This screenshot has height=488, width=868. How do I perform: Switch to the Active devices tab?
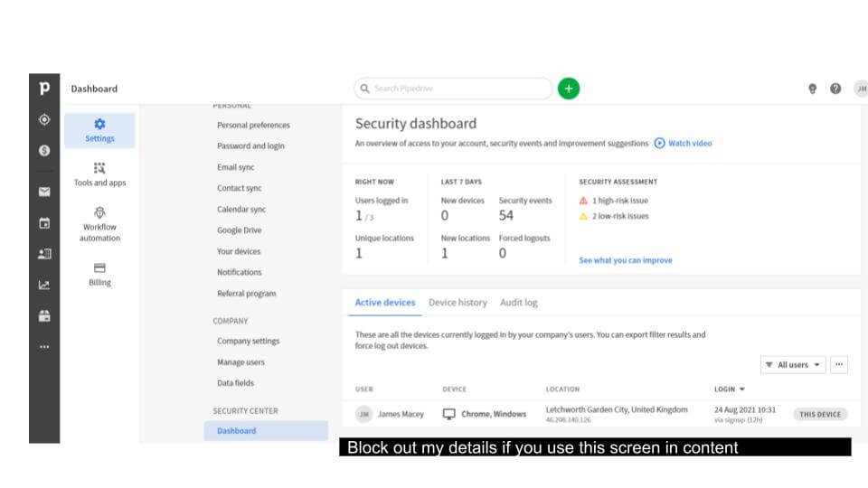[385, 303]
